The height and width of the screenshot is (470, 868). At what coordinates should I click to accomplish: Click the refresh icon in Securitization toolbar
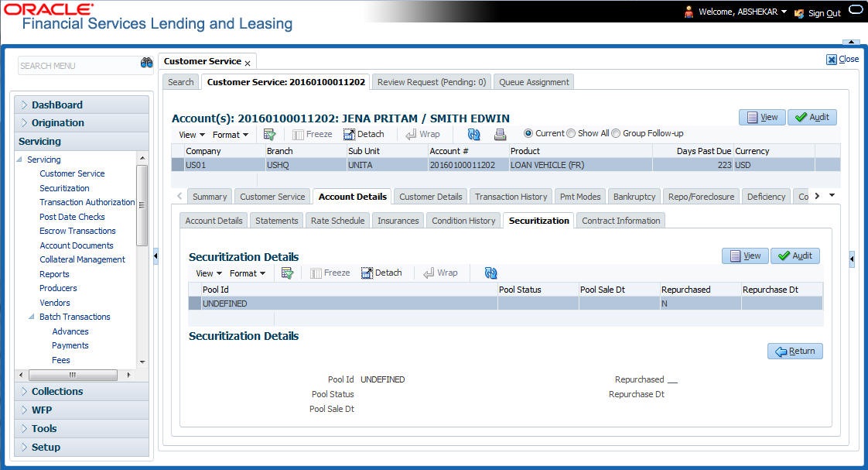491,273
